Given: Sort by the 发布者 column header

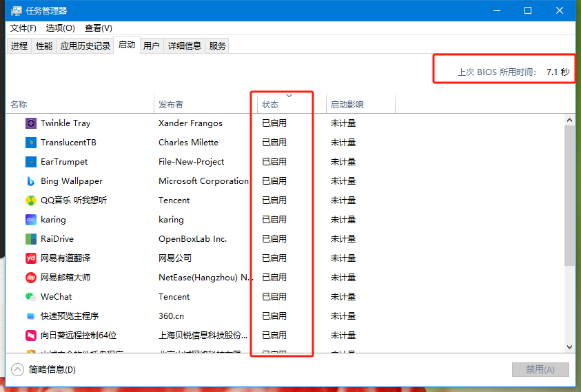Looking at the screenshot, I should (205, 103).
